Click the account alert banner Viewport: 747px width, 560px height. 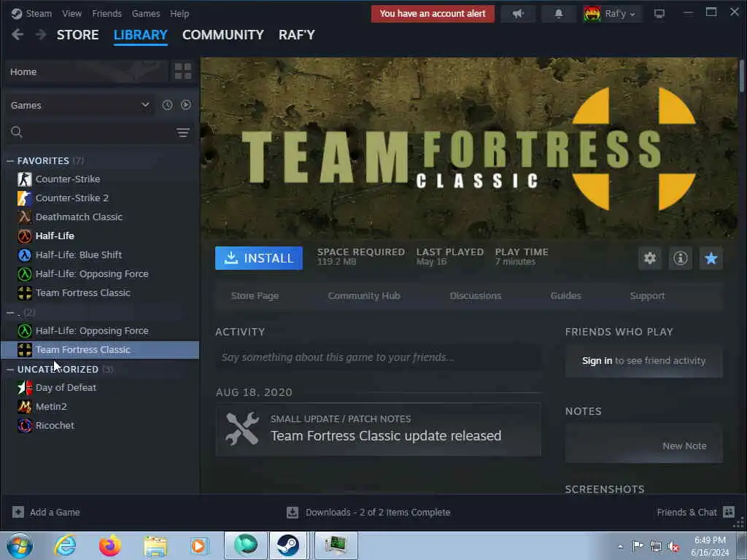433,14
